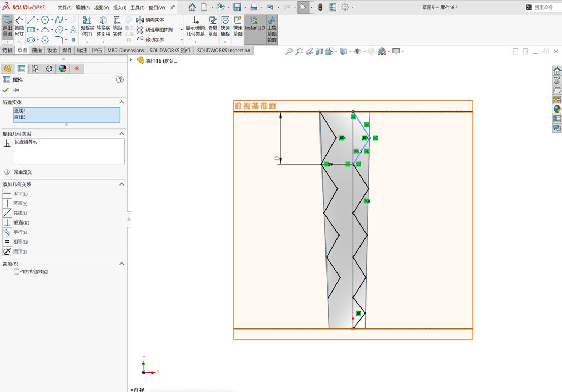The height and width of the screenshot is (392, 562).
Task: Open the Options gear icon
Action: (x=345, y=7)
